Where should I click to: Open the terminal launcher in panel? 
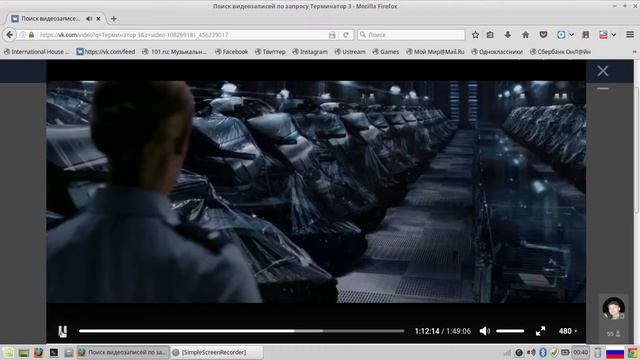pyautogui.click(x=54, y=353)
